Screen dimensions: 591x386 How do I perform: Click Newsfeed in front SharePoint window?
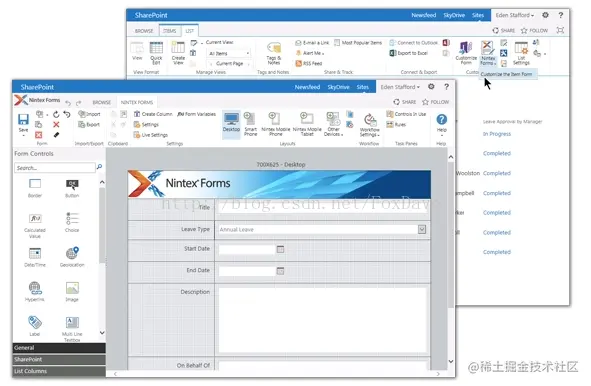[307, 87]
